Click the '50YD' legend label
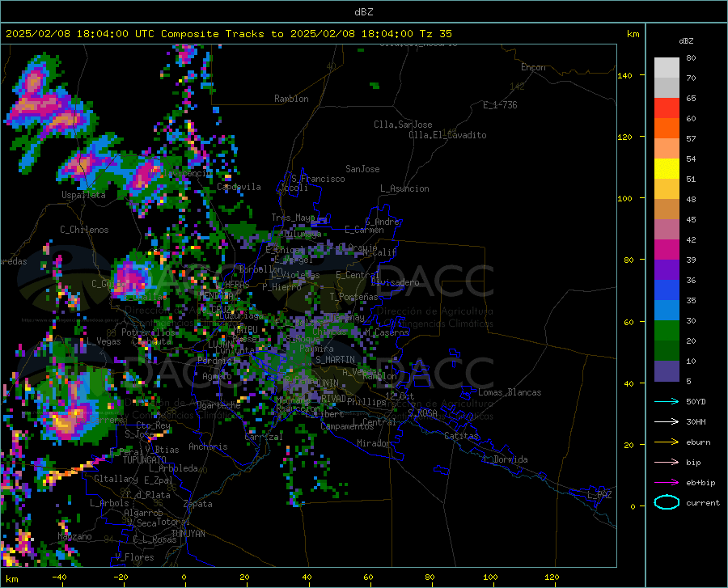This screenshot has height=588, width=728. pos(696,401)
